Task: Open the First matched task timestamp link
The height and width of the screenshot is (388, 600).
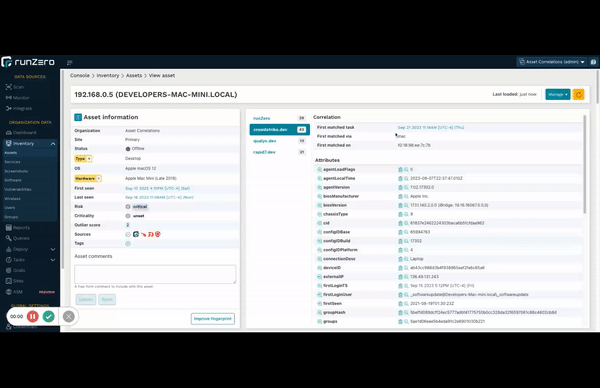Action: 430,127
